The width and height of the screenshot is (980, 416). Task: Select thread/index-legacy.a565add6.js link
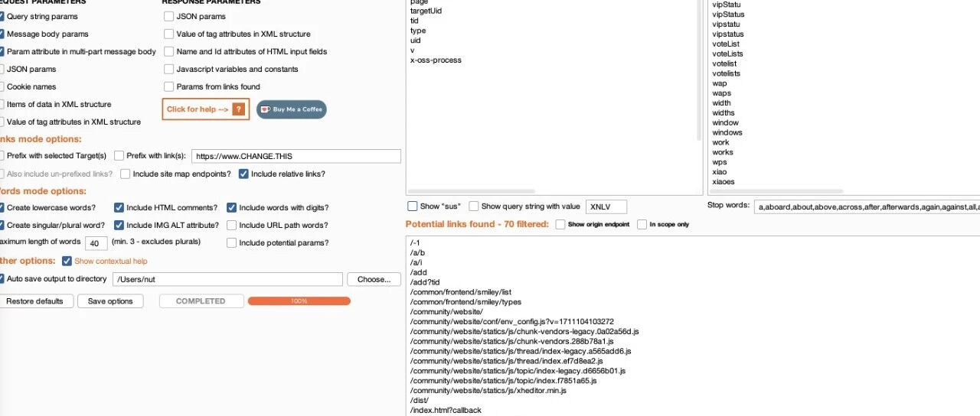[x=521, y=351]
